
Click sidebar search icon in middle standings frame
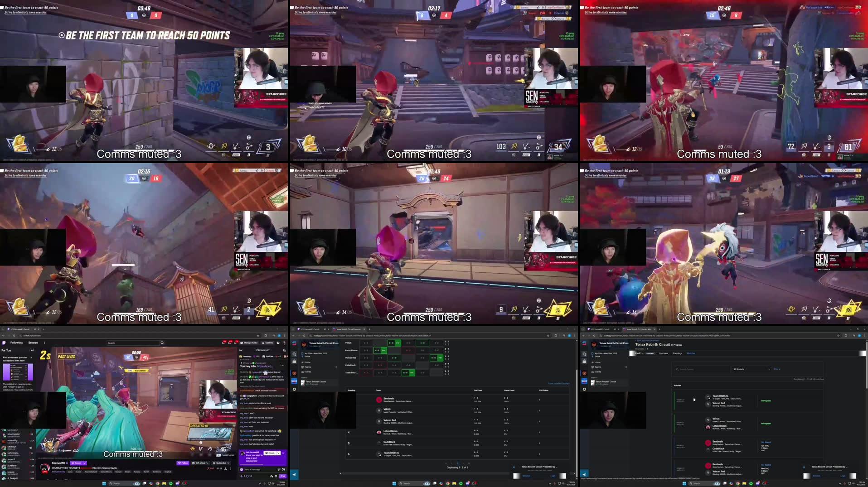(294, 354)
